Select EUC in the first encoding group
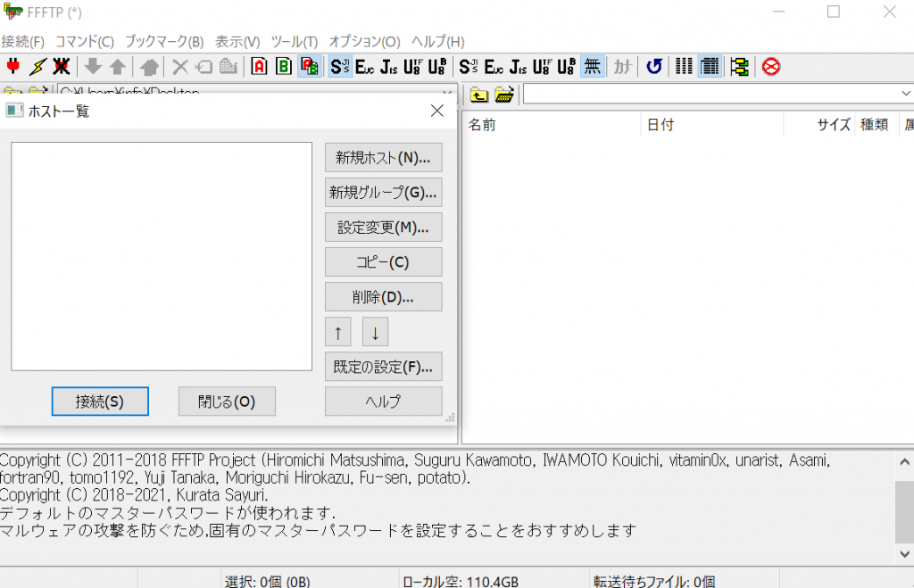The height and width of the screenshot is (588, 914). tap(365, 66)
